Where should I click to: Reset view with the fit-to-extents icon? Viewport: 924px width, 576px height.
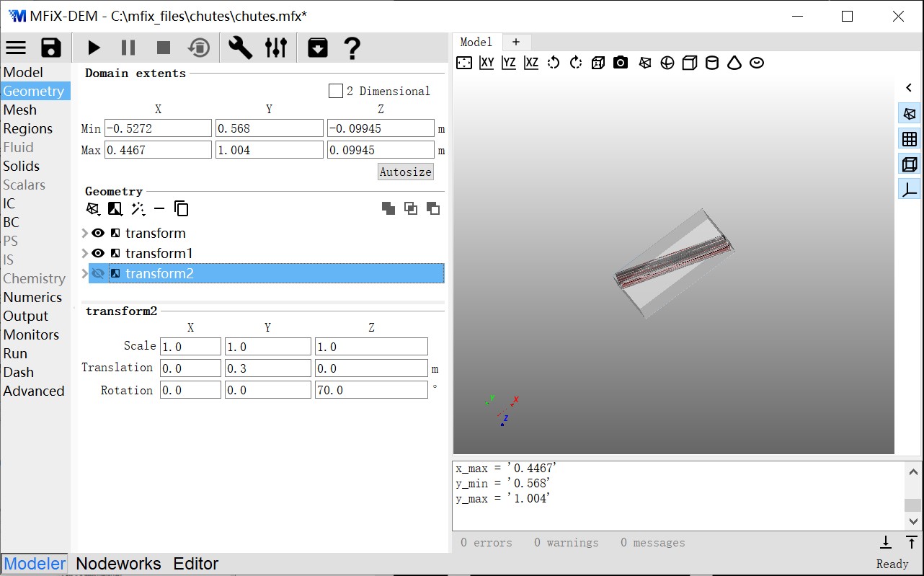(x=465, y=63)
